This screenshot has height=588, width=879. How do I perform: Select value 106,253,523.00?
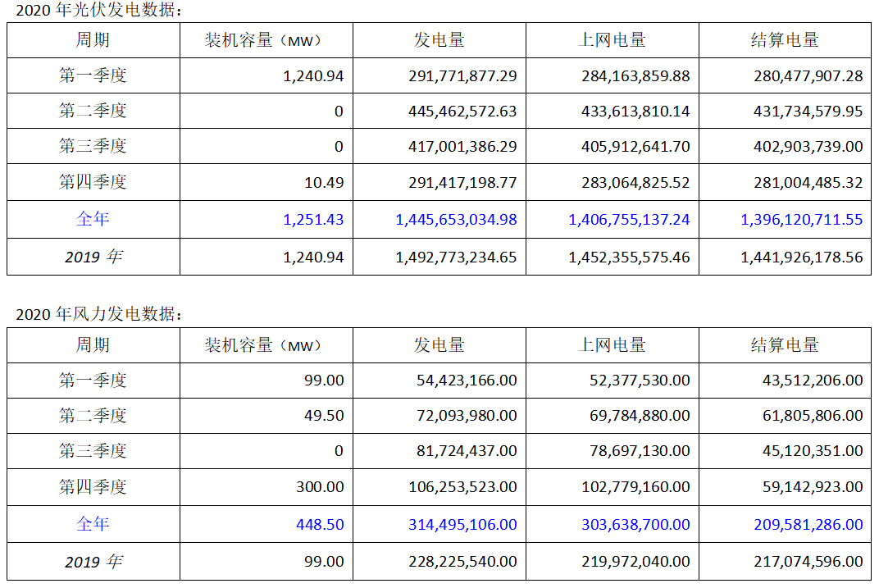[x=462, y=486]
